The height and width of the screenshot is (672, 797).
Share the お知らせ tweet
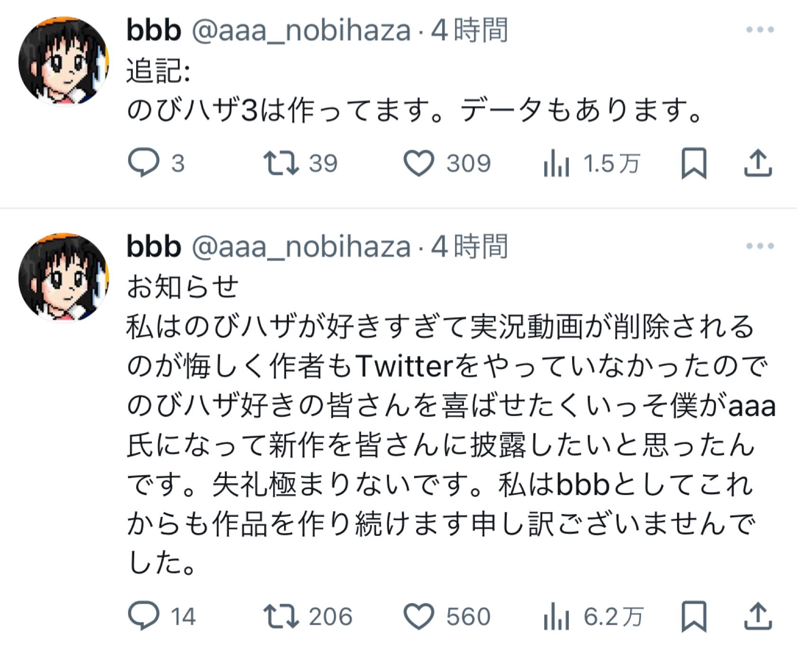[758, 616]
